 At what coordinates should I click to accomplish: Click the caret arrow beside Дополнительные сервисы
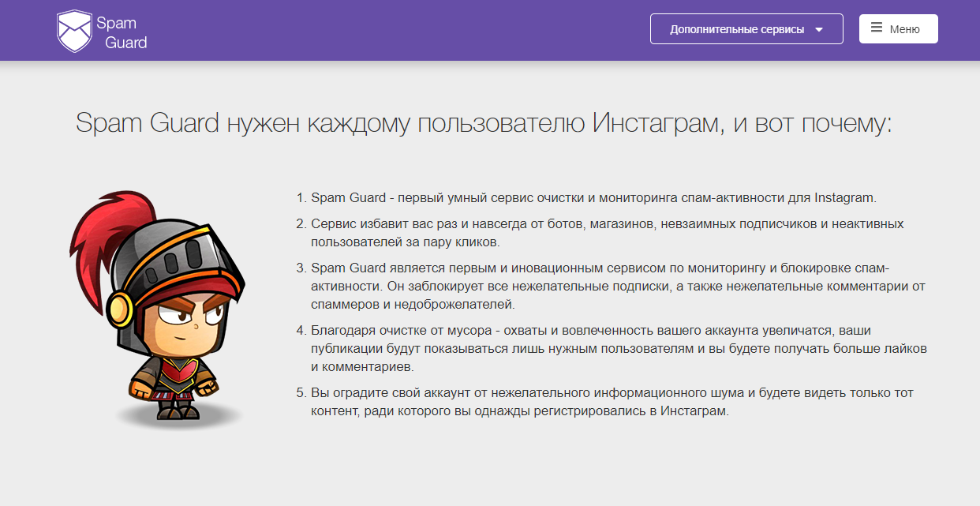[819, 30]
